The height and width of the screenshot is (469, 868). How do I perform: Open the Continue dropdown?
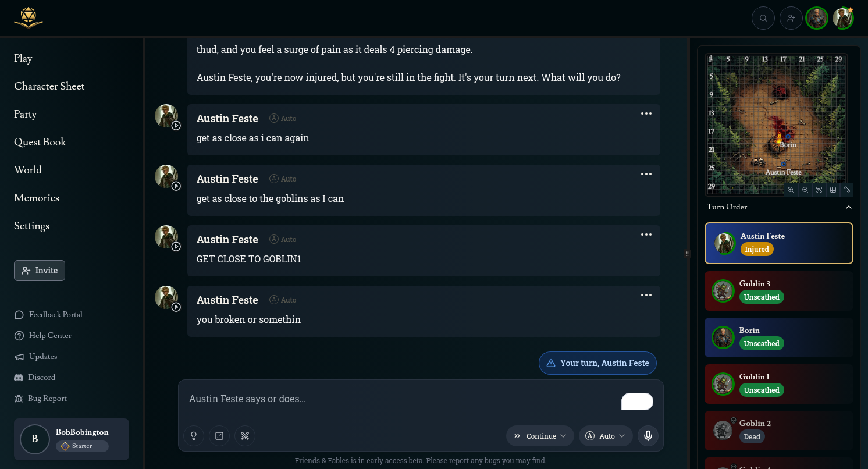(x=540, y=436)
